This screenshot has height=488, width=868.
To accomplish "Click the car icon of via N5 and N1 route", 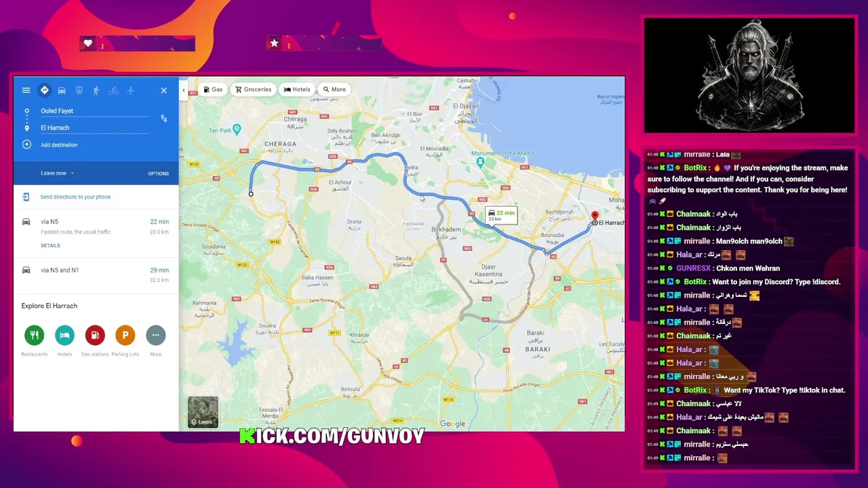I will tap(26, 270).
